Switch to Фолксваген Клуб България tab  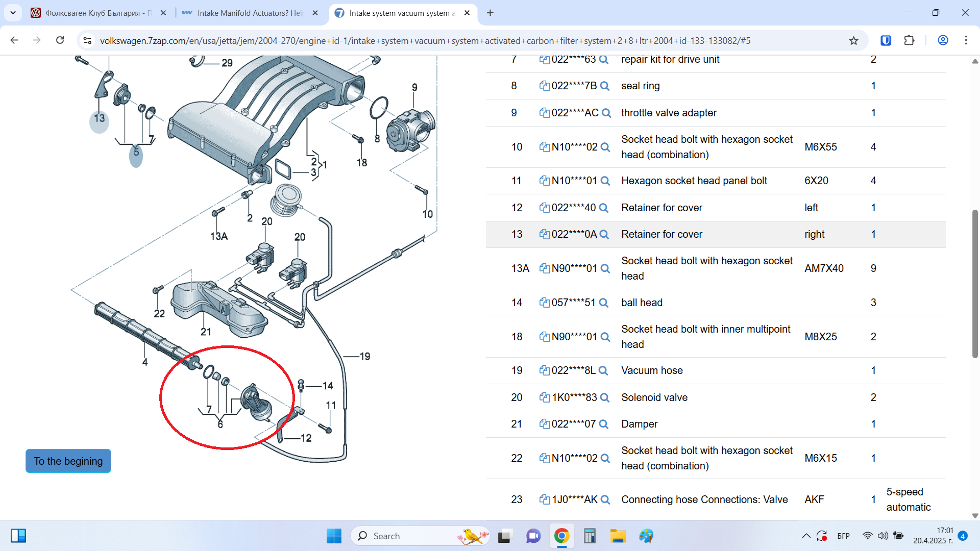point(97,13)
